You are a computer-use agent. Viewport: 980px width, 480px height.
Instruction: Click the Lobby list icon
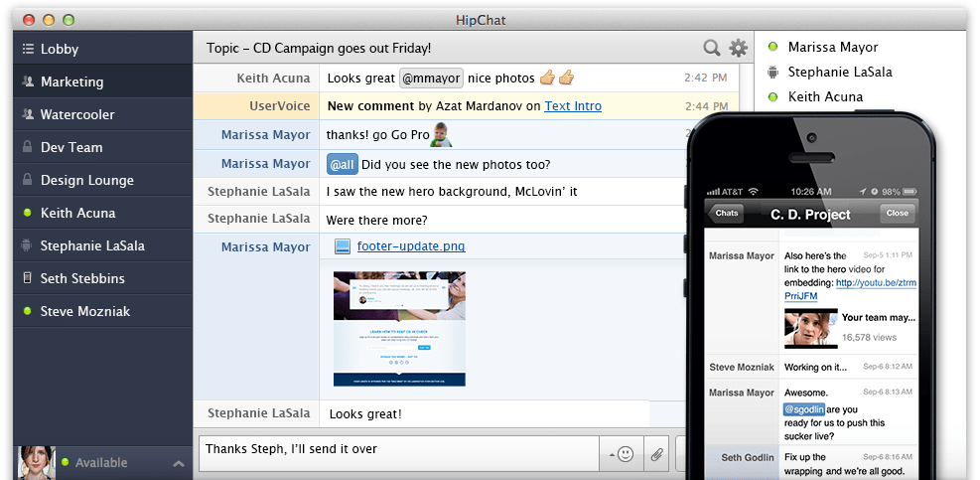click(x=27, y=49)
